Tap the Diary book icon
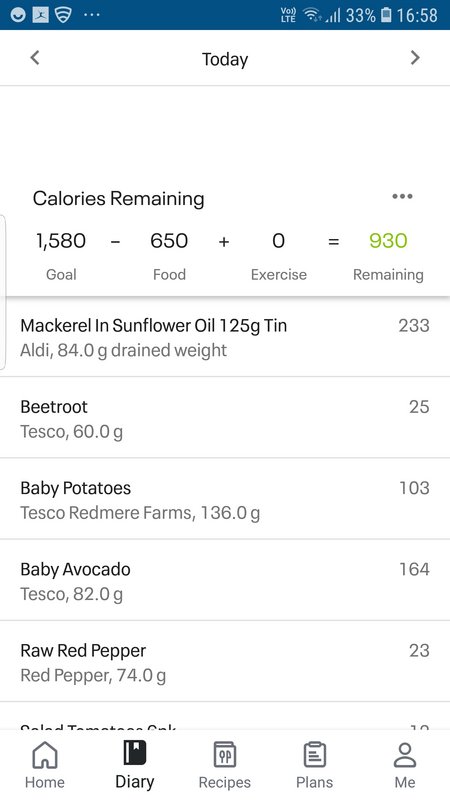The height and width of the screenshot is (800, 450). [135, 753]
